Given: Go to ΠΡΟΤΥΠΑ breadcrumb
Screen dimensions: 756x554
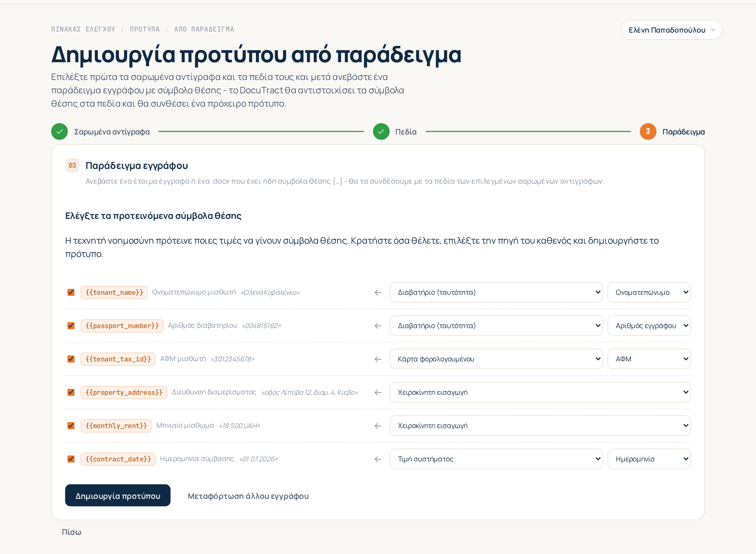Looking at the screenshot, I should [145, 29].
